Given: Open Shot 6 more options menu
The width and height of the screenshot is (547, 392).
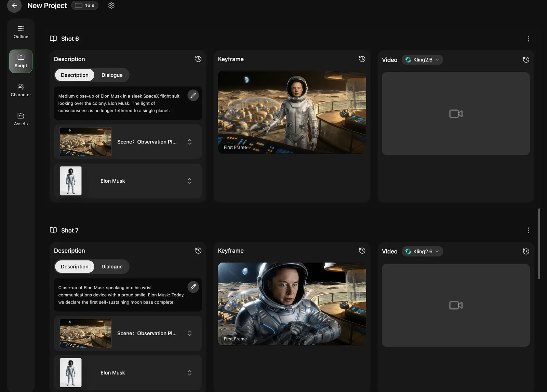Looking at the screenshot, I should tap(528, 39).
